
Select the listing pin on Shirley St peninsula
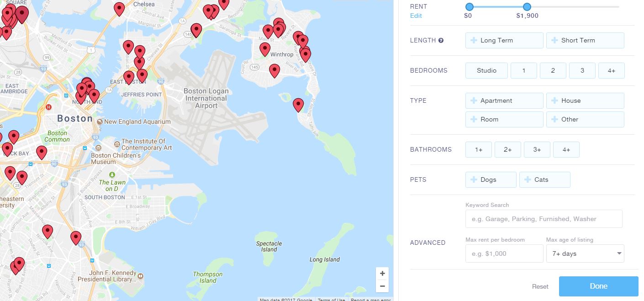click(x=298, y=105)
